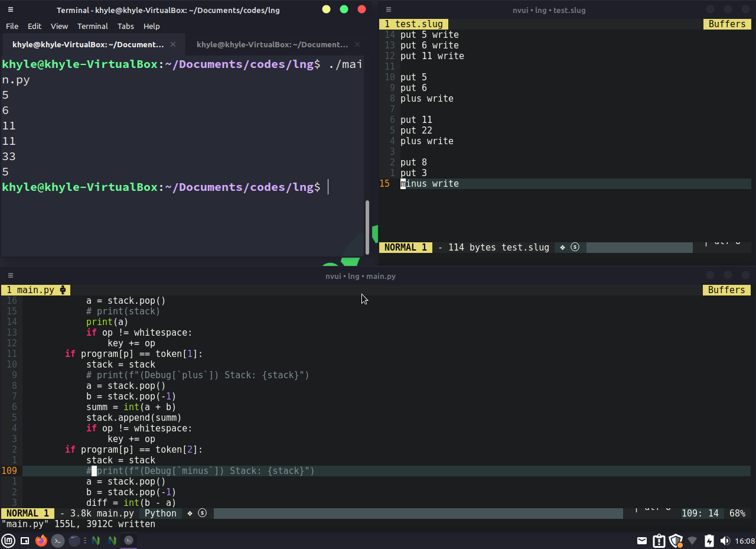Image resolution: width=756 pixels, height=549 pixels.
Task: Open the mail envelope tray icon
Action: [x=642, y=540]
